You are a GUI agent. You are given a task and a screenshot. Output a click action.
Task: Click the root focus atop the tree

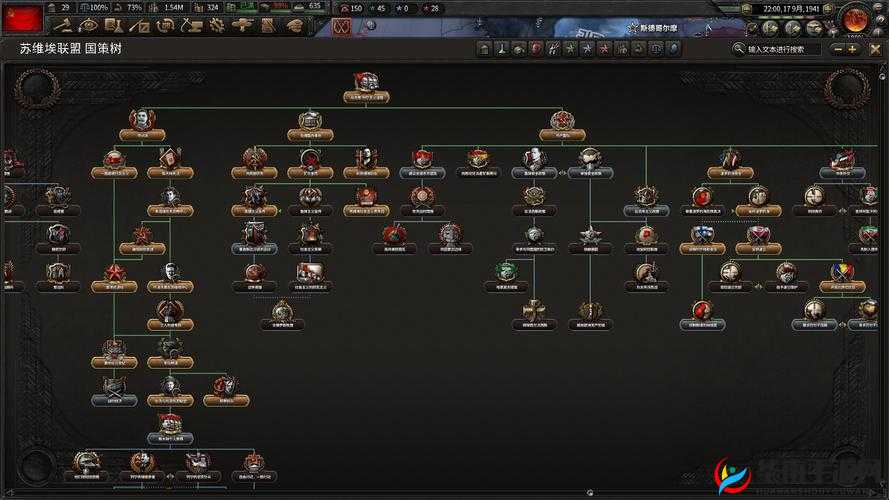(365, 83)
